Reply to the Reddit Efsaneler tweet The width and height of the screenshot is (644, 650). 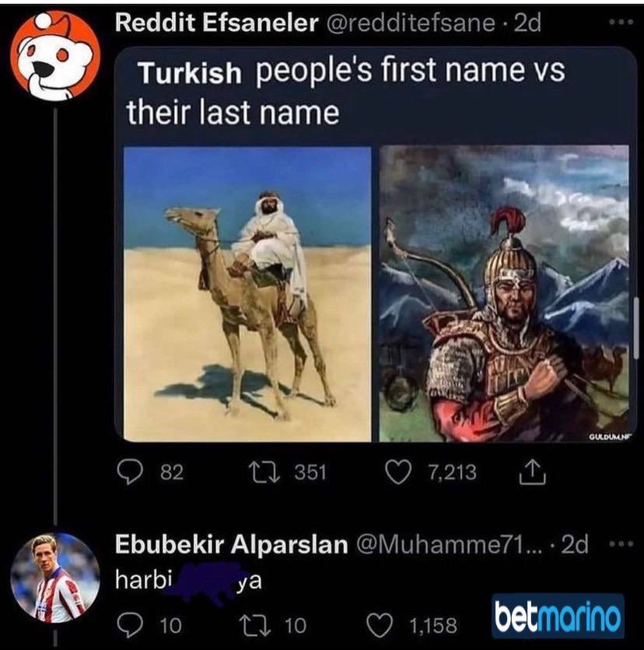130,473
